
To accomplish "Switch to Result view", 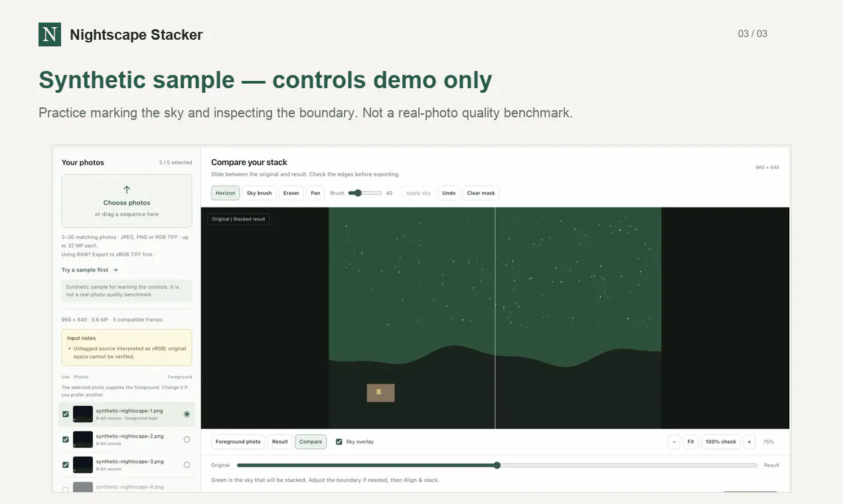I will [280, 442].
